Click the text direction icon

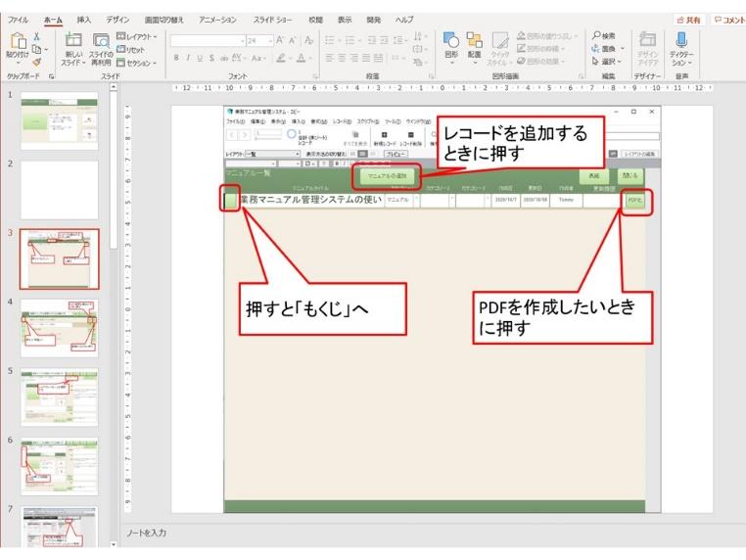click(418, 36)
